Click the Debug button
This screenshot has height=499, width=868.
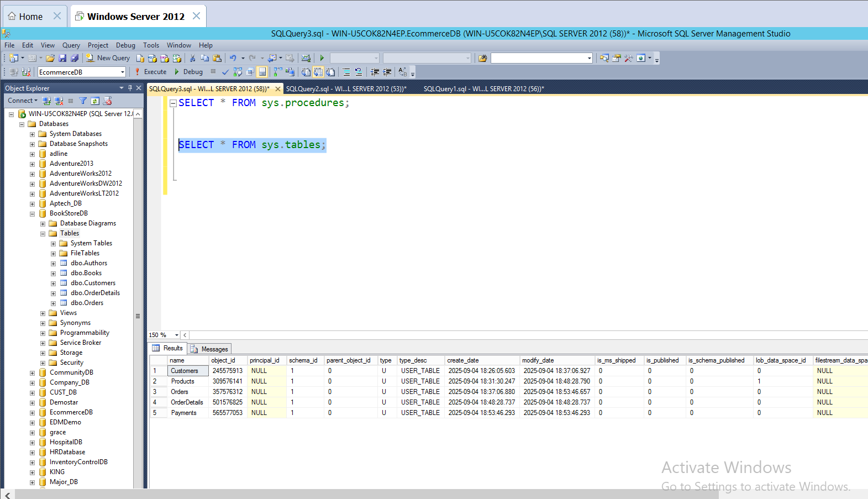189,72
